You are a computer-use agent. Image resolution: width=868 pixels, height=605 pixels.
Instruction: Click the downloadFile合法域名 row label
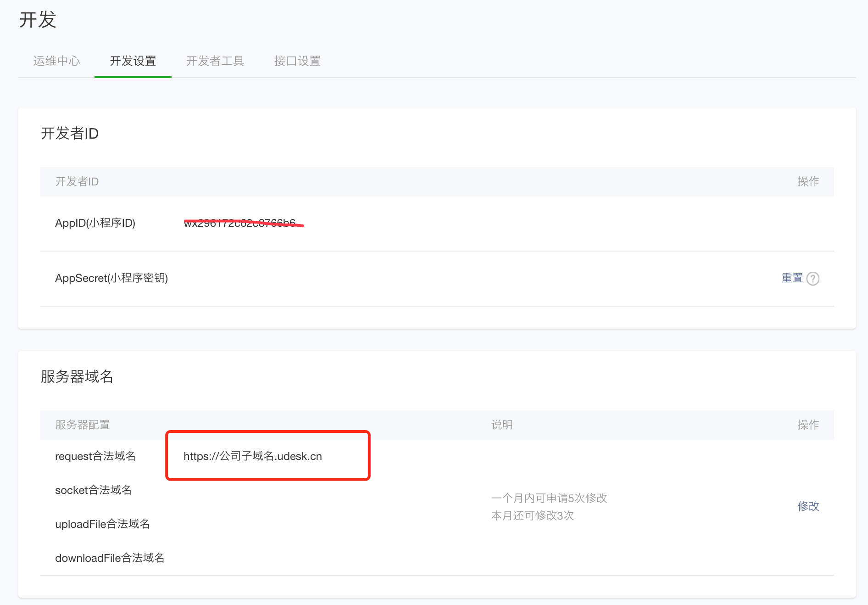pos(110,558)
